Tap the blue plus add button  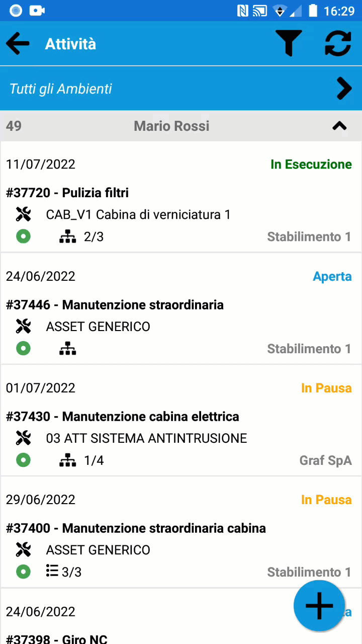(x=319, y=605)
